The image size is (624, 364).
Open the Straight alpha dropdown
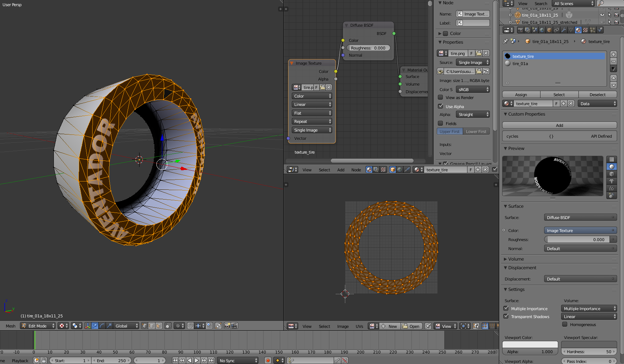click(473, 115)
